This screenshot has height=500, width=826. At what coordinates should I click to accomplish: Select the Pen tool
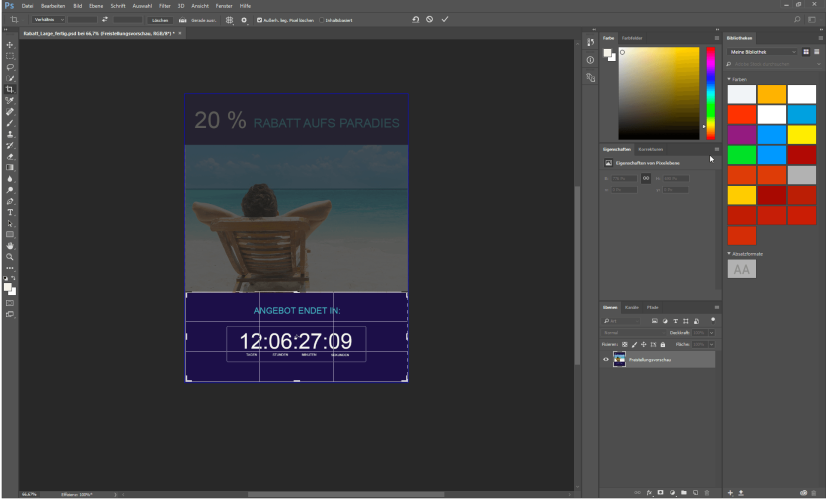coord(9,201)
